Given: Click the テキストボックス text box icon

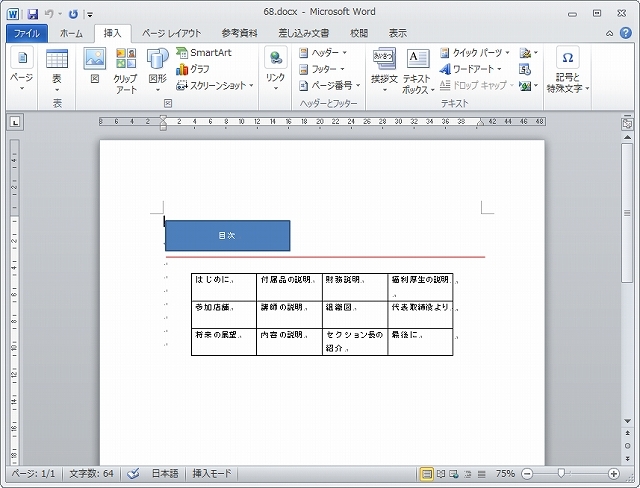Looking at the screenshot, I should pyautogui.click(x=417, y=68).
